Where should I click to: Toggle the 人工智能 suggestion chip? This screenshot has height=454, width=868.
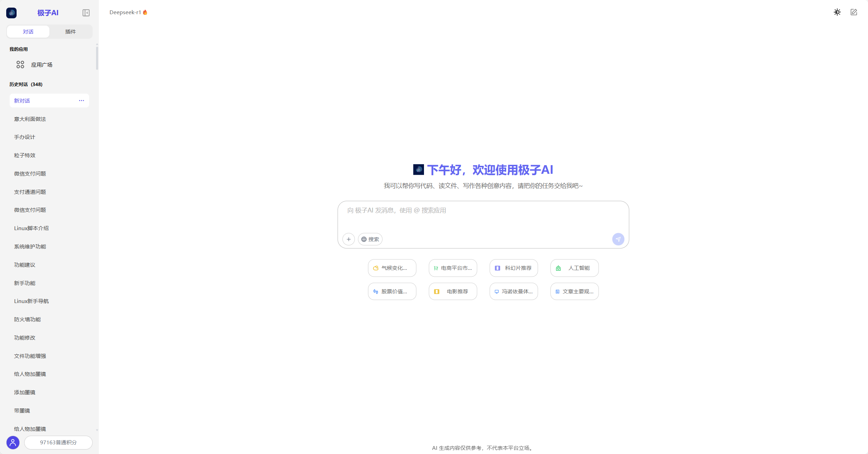(x=574, y=268)
